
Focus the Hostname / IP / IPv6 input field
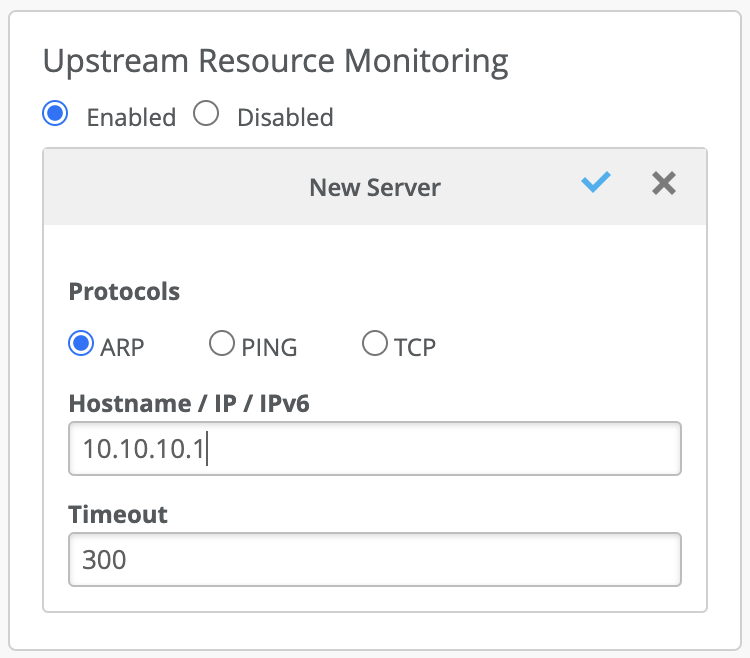pos(375,448)
